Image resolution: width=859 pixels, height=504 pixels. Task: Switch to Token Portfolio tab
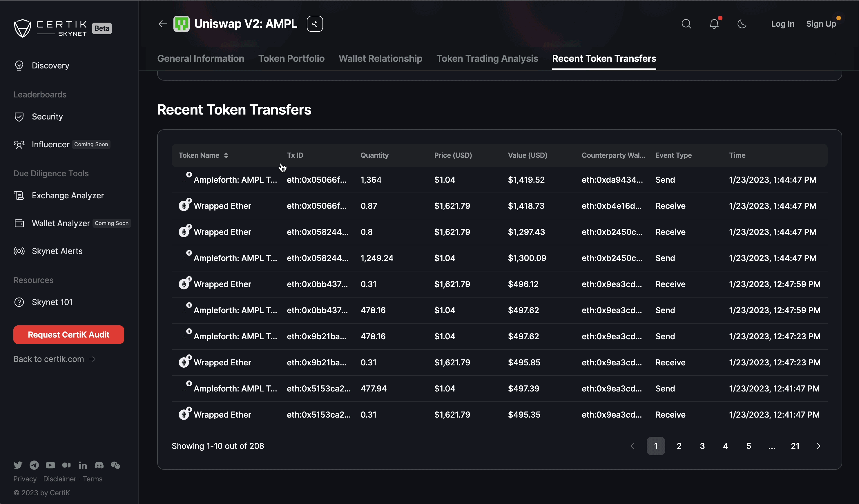click(x=291, y=59)
